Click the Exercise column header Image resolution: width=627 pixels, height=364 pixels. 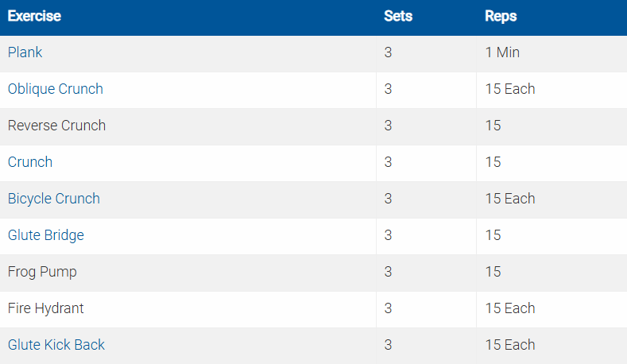pos(35,16)
